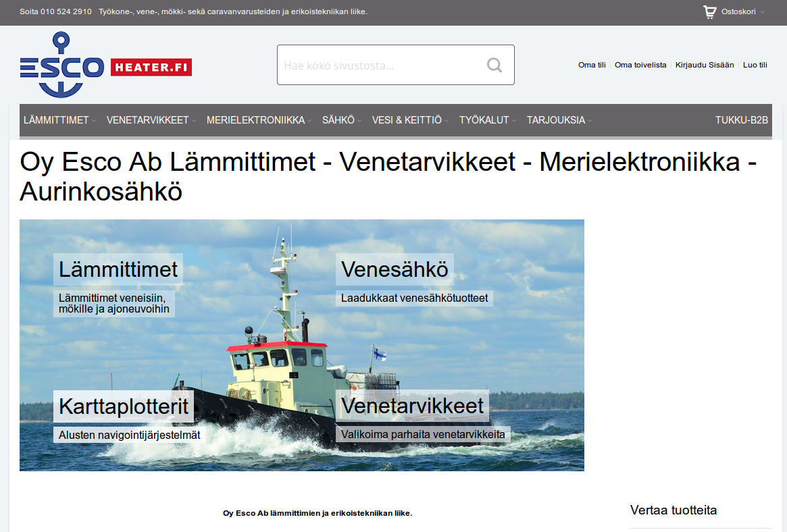Expand the Lämmittimet menu chevron

[x=94, y=121]
